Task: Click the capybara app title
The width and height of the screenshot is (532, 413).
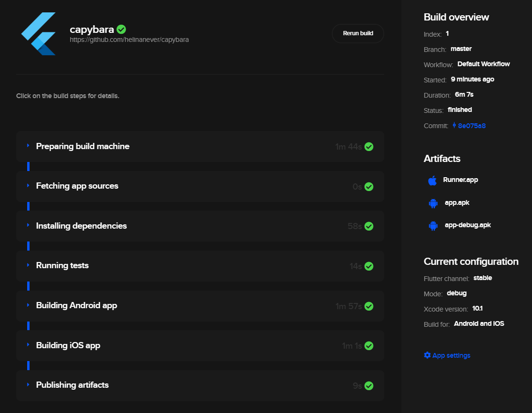Action: click(92, 30)
